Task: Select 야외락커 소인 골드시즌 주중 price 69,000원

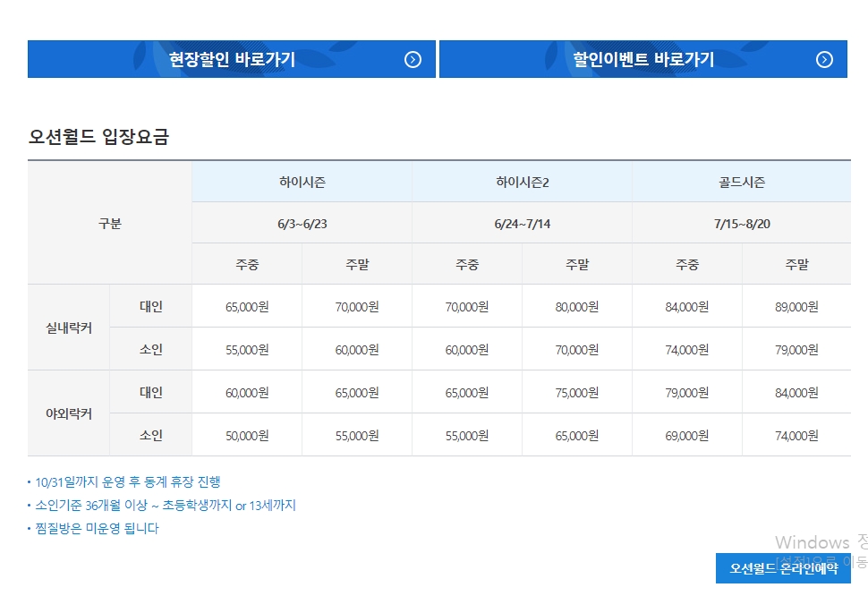Action: click(x=687, y=436)
